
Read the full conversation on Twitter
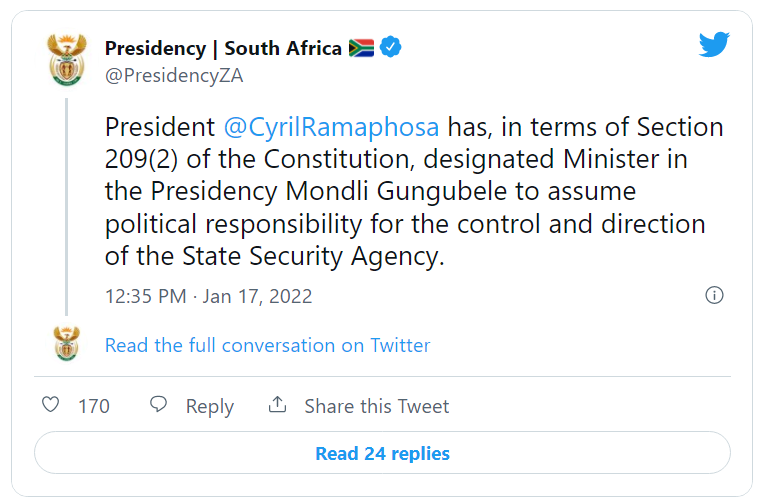267,346
